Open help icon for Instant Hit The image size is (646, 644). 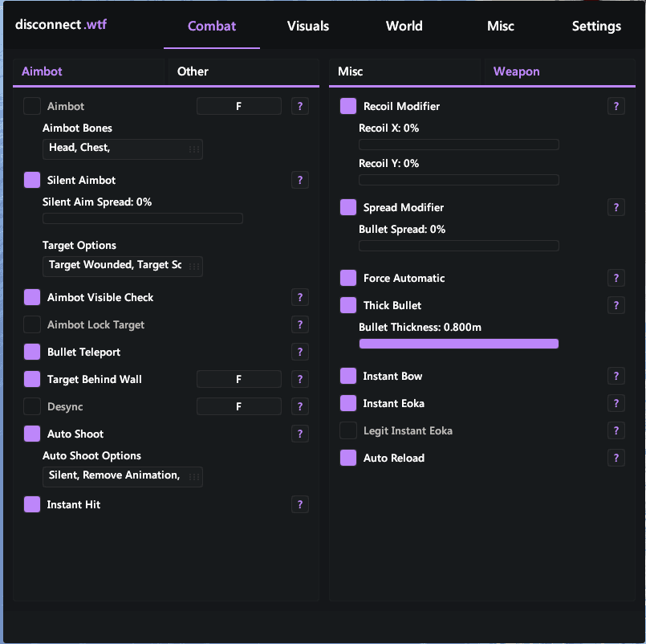[300, 504]
